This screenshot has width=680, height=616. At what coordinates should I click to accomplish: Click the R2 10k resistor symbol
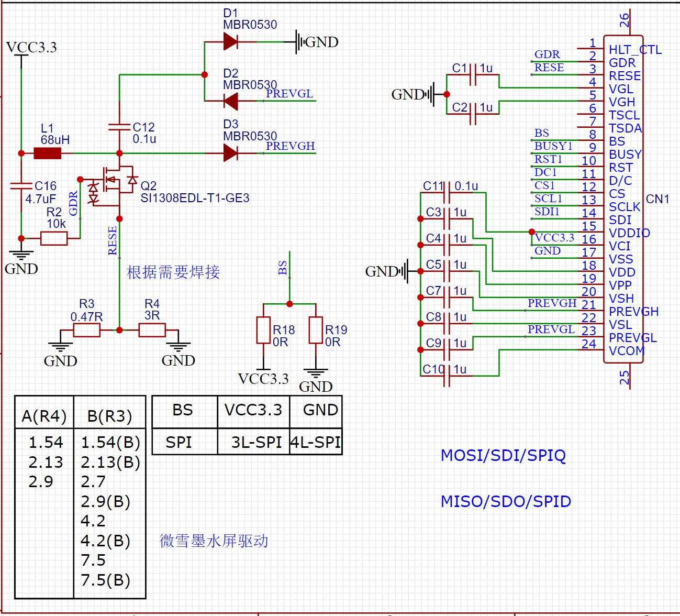54,238
